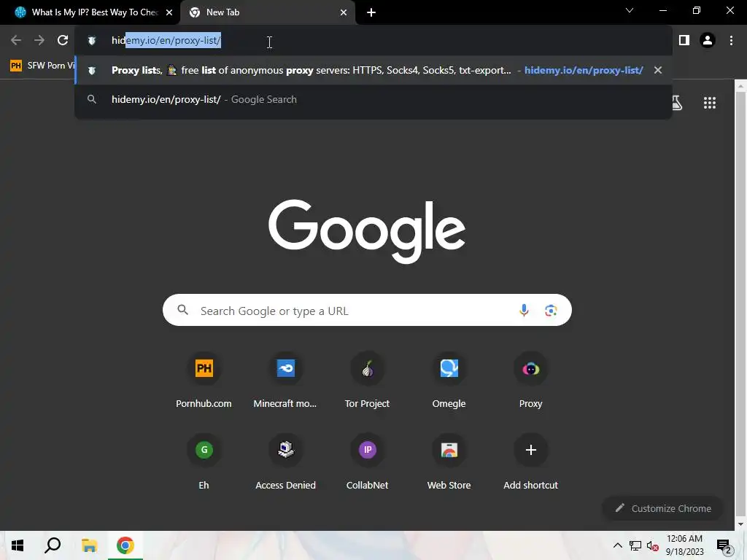747x560 pixels.
Task: Click the Search Labs flask icon
Action: [x=677, y=103]
